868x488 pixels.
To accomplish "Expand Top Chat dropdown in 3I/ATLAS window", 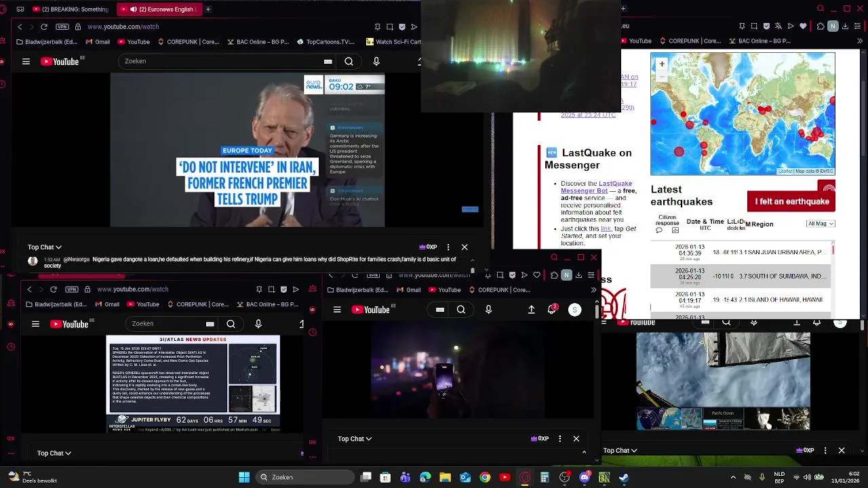I will tap(54, 453).
